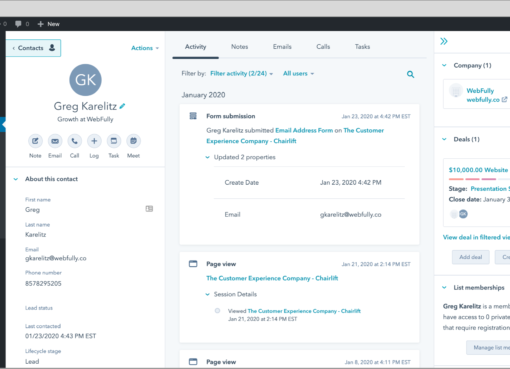The height and width of the screenshot is (369, 510).
Task: Switch to the Emails tab
Action: tap(282, 47)
